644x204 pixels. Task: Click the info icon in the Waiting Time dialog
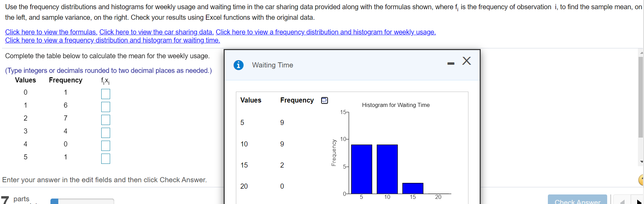[x=238, y=65]
